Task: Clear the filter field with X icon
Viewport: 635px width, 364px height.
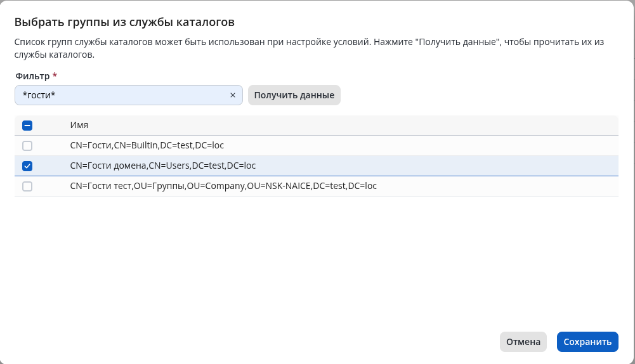Action: click(x=233, y=95)
